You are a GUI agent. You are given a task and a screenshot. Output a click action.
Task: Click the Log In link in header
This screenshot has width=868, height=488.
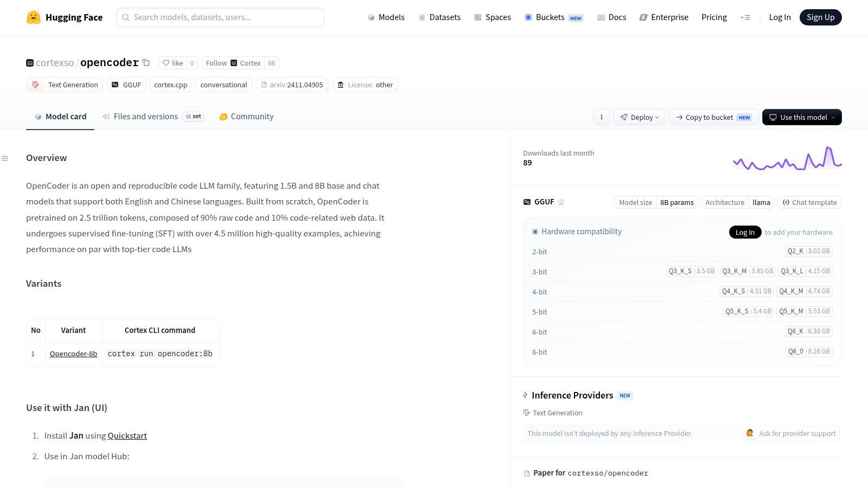[x=780, y=17]
